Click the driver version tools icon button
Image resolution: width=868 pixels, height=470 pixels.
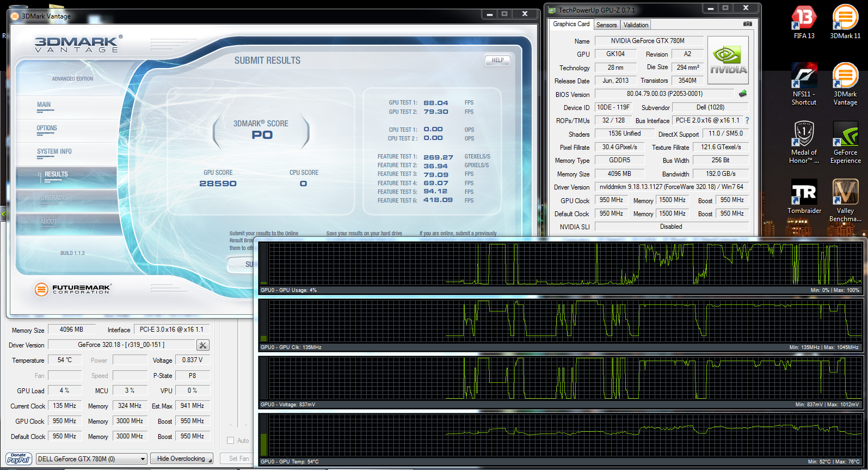point(203,345)
